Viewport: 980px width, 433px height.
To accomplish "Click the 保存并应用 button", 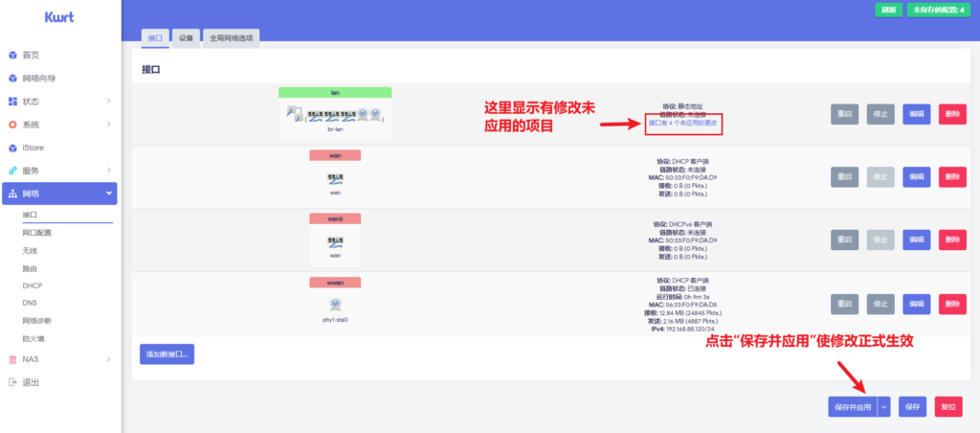I will coord(853,407).
